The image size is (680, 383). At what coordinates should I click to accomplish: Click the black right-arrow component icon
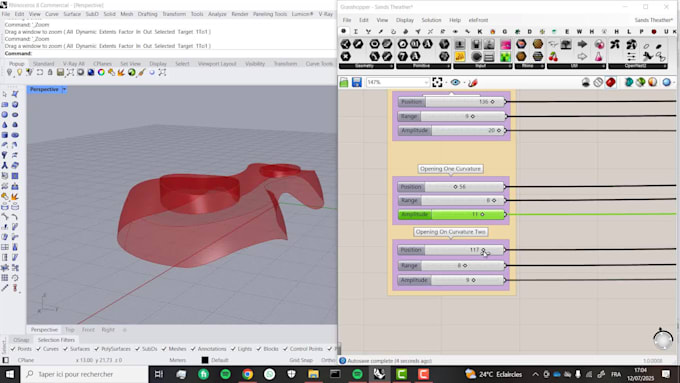click(x=582, y=44)
